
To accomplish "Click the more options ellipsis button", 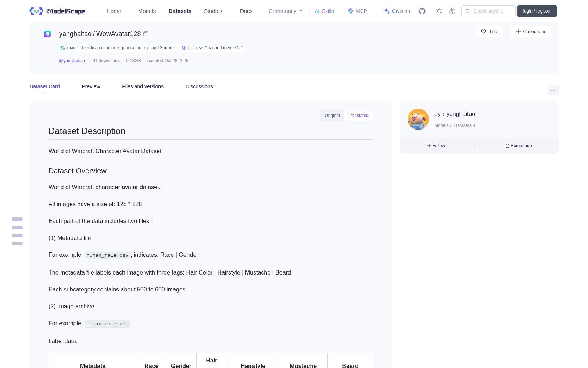I will (553, 90).
